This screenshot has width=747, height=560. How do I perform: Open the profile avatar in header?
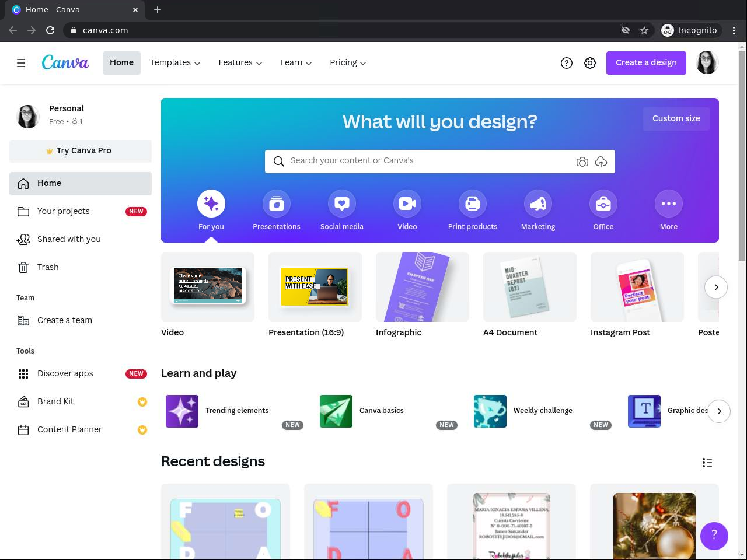tap(707, 63)
